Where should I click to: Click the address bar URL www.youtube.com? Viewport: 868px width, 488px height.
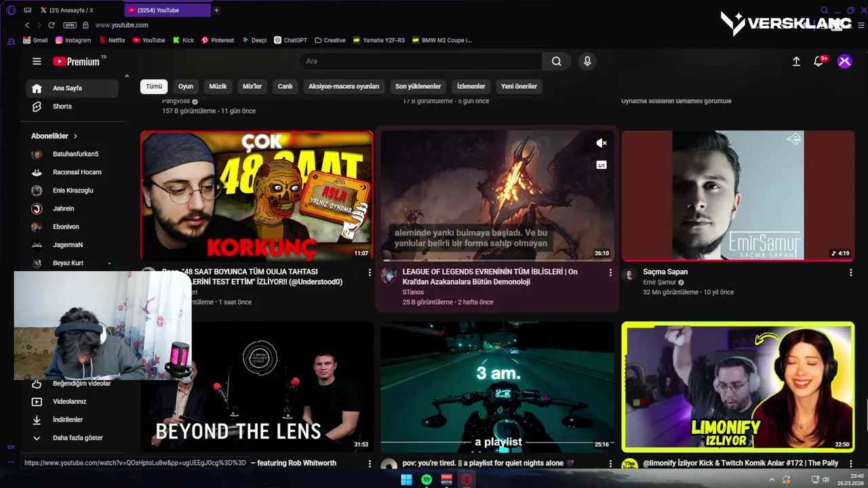(121, 25)
